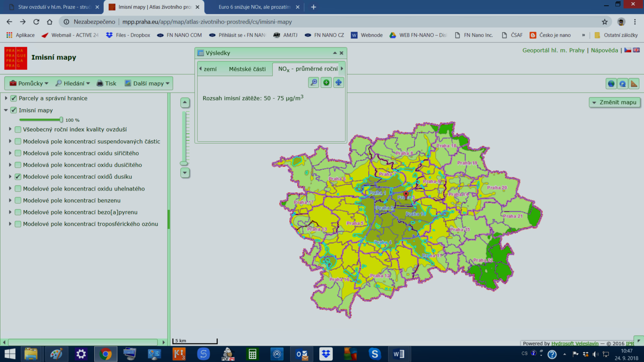Image resolution: width=644 pixels, height=362 pixels.
Task: Select the measurement ruler tool
Action: [634, 84]
